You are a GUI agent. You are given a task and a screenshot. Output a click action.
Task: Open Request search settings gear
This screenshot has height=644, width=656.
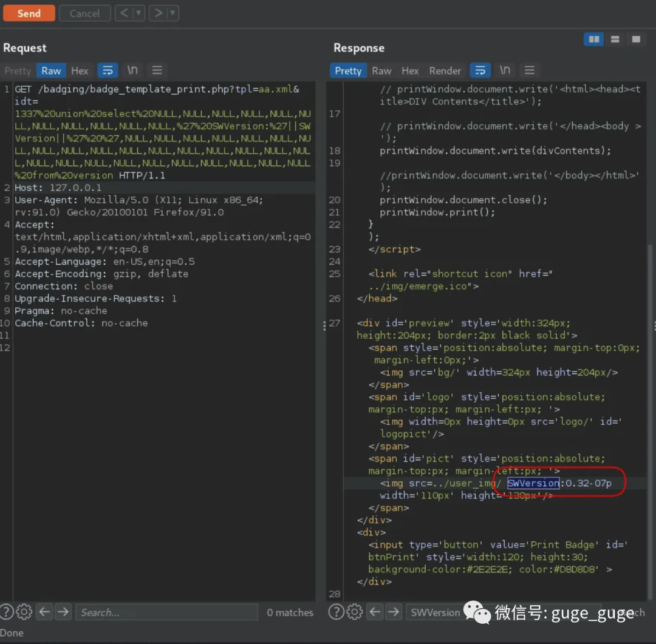coord(24,612)
